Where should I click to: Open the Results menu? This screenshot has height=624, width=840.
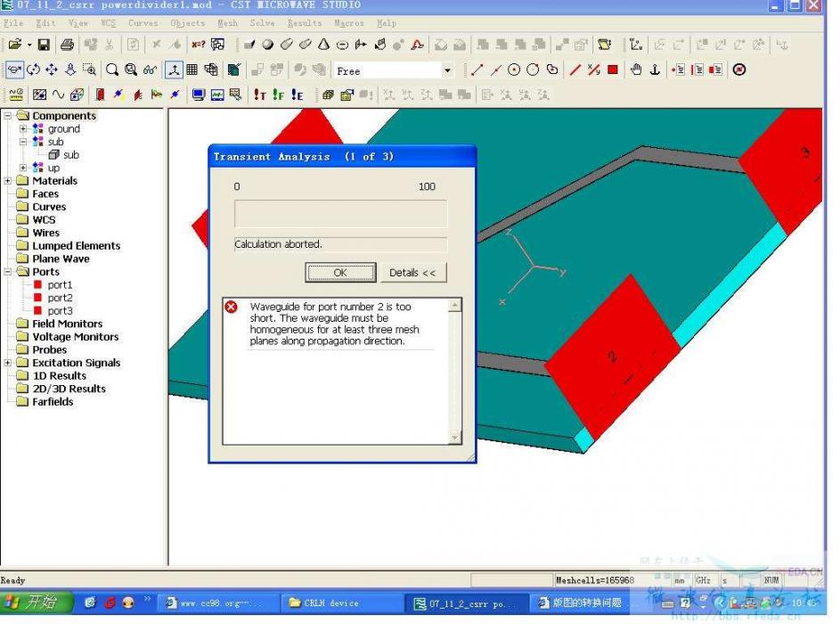(305, 23)
